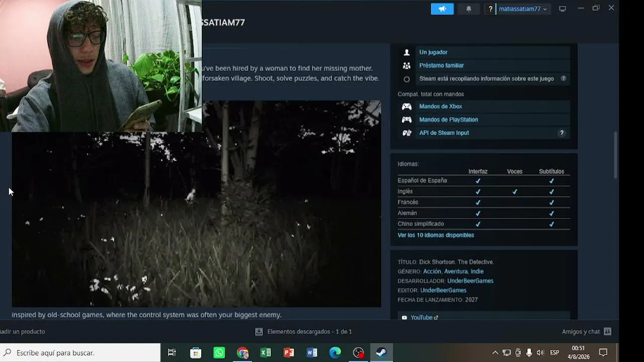This screenshot has height=362, width=644.
Task: Select the Alemán language row
Action: [x=484, y=213]
